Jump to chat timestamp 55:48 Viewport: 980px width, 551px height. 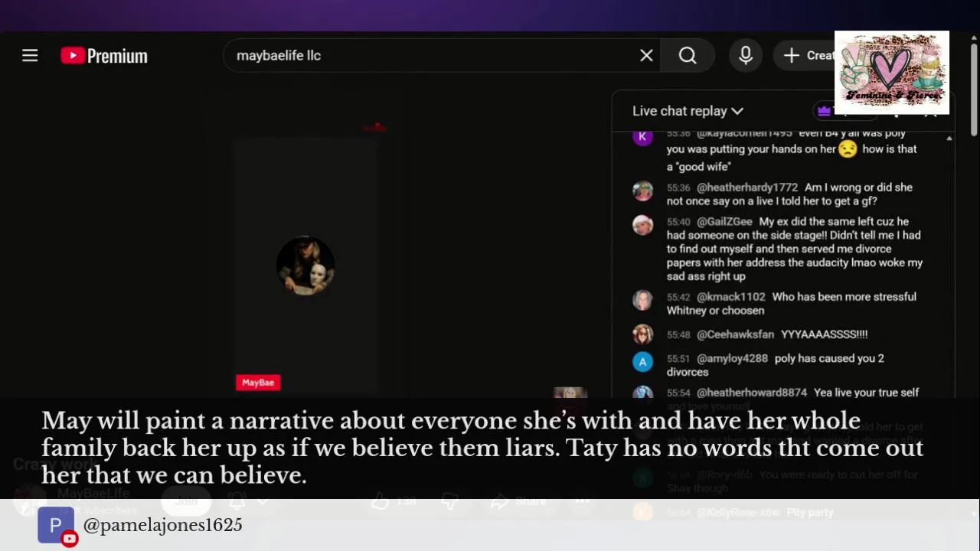click(x=678, y=334)
